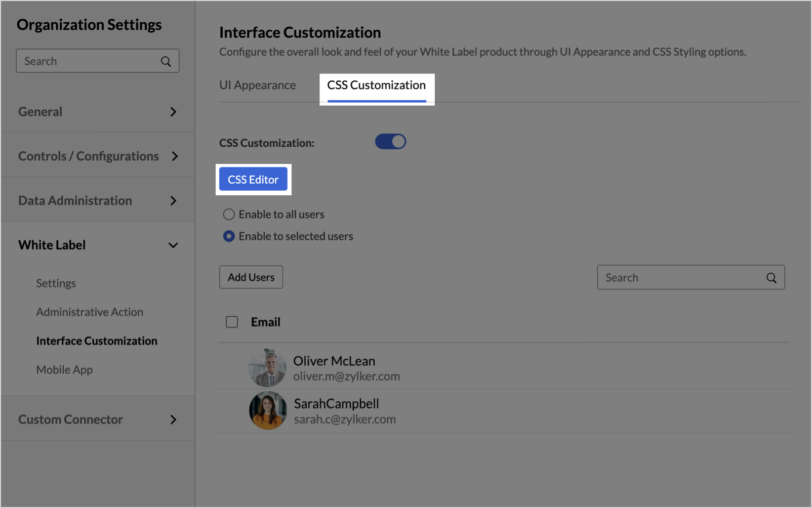Expand Controls / Configurations section
Viewport: 812px width, 508px height.
(x=175, y=156)
